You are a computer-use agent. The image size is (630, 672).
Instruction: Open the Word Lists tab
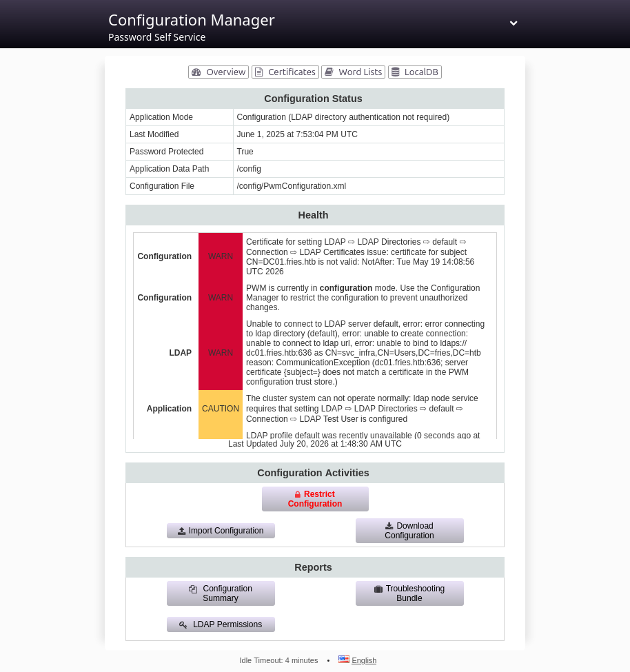[353, 72]
